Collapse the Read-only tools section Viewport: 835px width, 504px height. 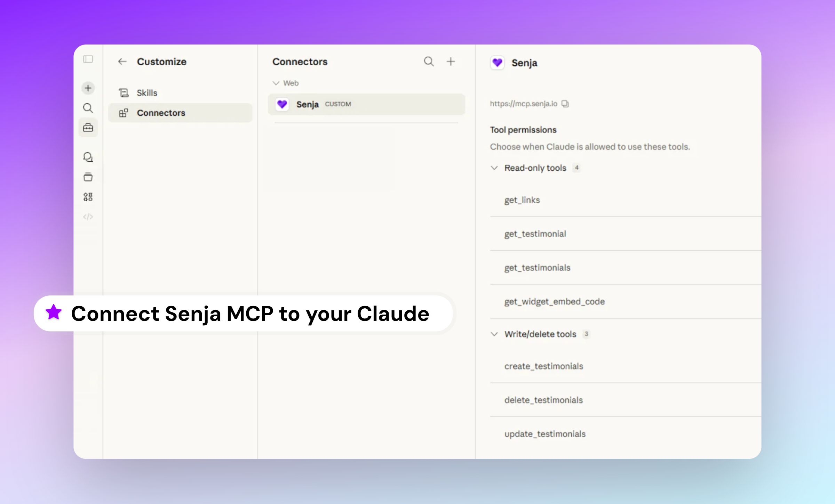(x=494, y=168)
